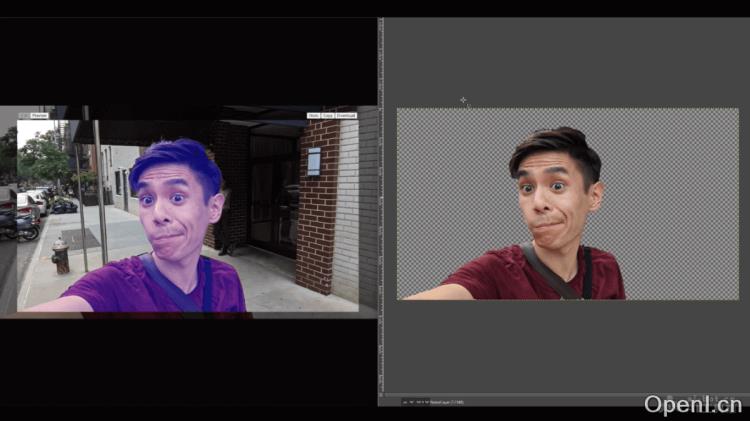Click the transparent checkerboard right of the man
The width and height of the screenshot is (750, 421).
click(680, 200)
